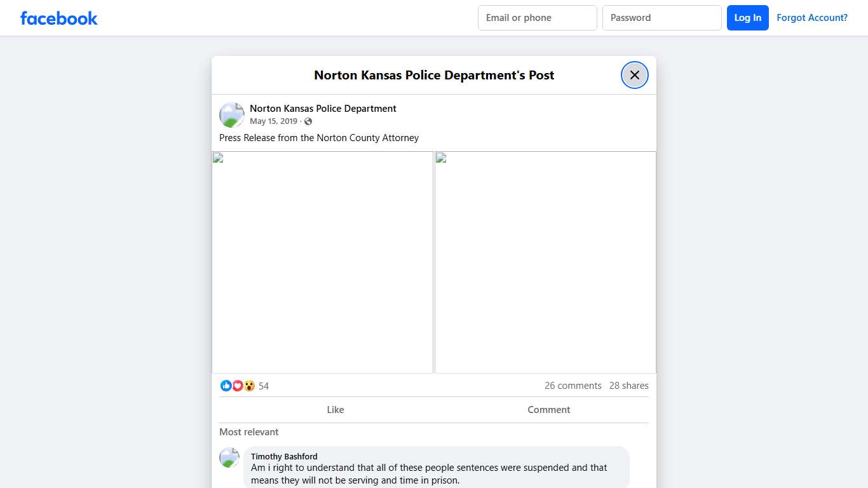Click the circled X close icon on dialog
Image resolution: width=868 pixels, height=488 pixels.
click(x=634, y=75)
